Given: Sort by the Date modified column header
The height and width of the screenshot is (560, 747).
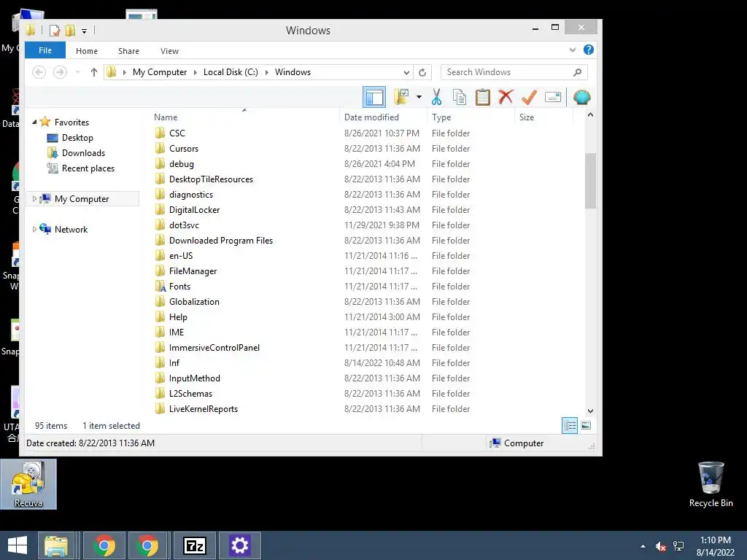Looking at the screenshot, I should pos(371,117).
